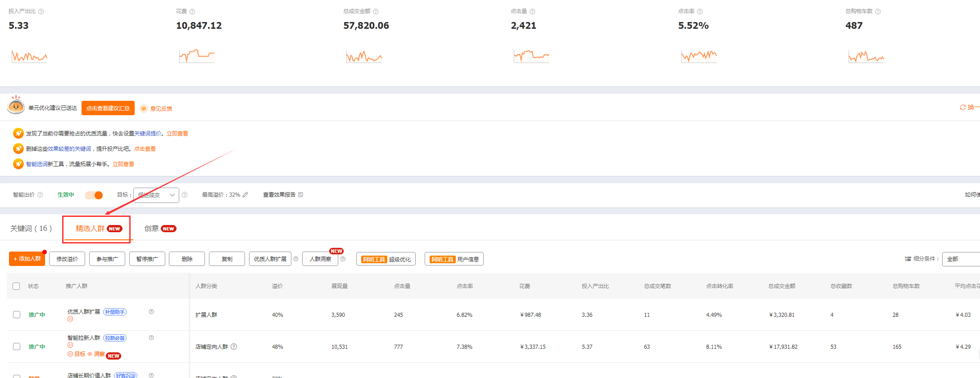Click help icon next to 投入产出比 at top
980x378 pixels.
41,12
